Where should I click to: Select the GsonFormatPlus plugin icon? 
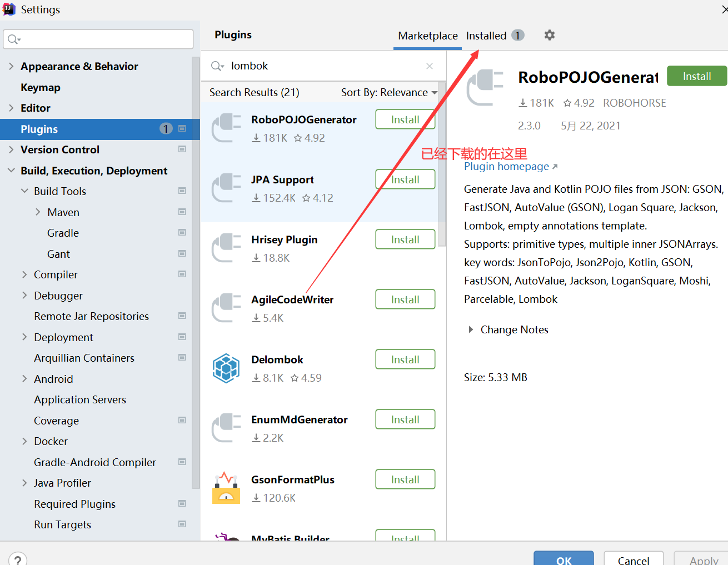[226, 488]
